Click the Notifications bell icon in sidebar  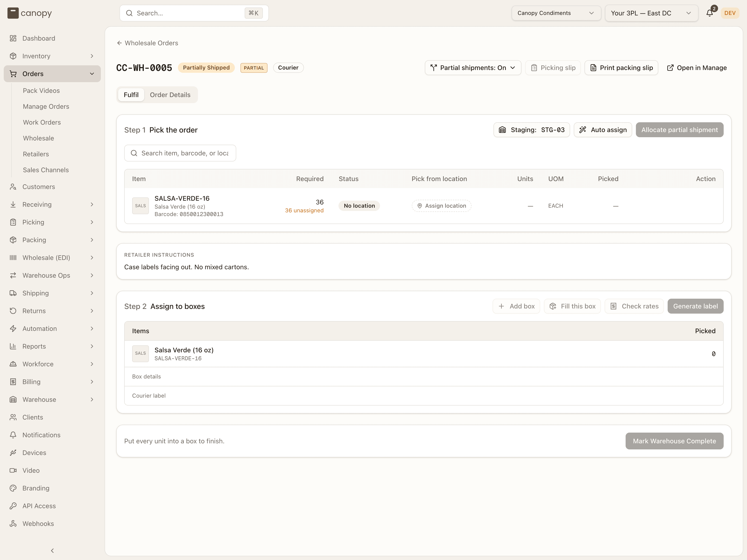click(x=13, y=435)
